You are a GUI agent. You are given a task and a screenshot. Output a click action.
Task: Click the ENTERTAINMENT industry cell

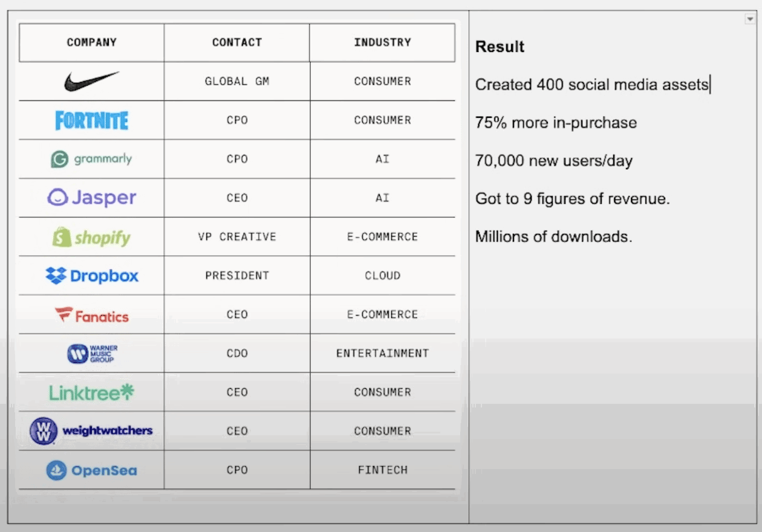point(382,353)
